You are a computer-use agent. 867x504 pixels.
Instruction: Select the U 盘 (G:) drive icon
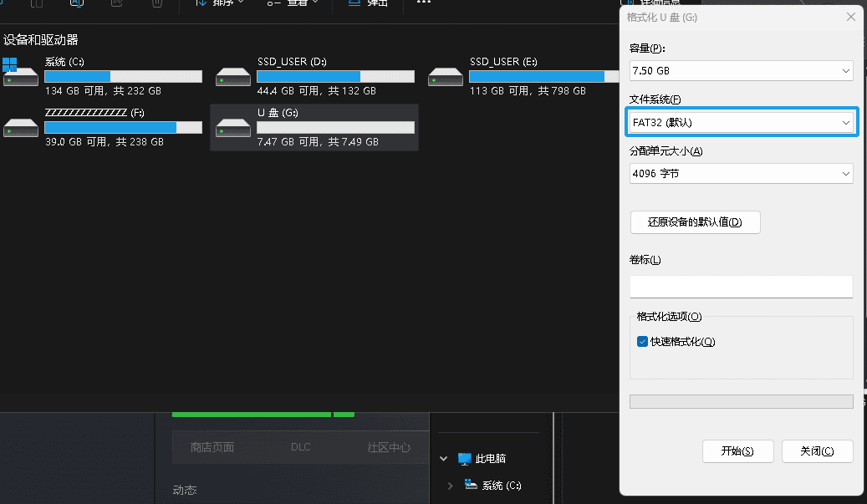(233, 127)
